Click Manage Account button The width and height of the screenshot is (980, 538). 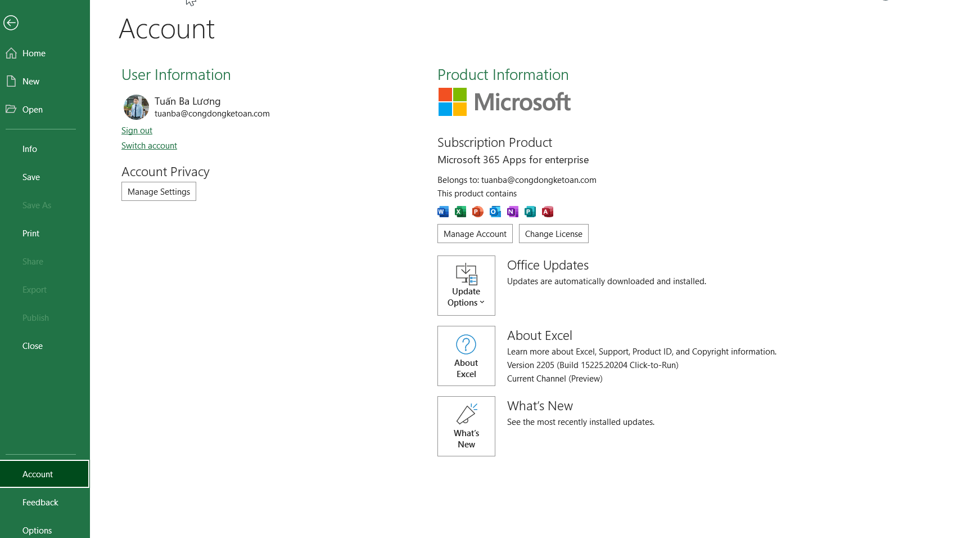pos(475,234)
